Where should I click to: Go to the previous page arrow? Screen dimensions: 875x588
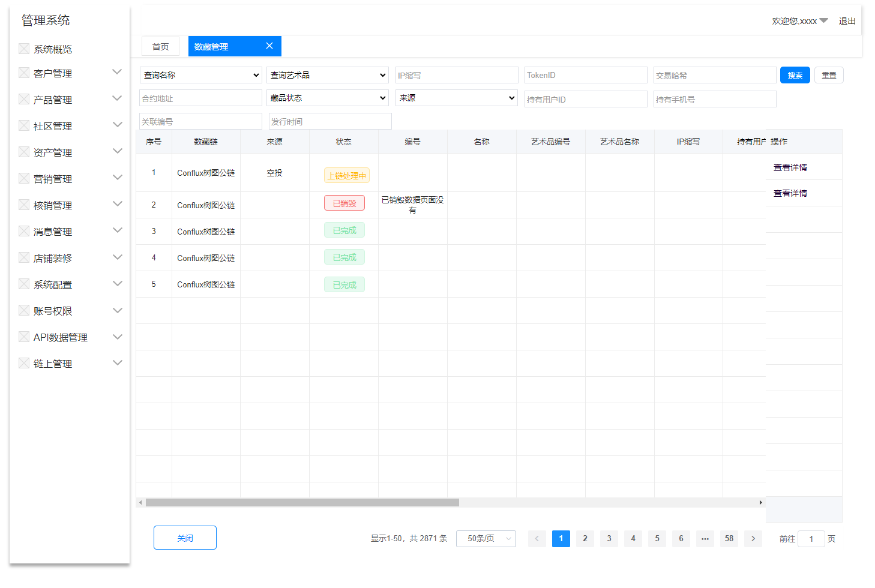pyautogui.click(x=537, y=538)
